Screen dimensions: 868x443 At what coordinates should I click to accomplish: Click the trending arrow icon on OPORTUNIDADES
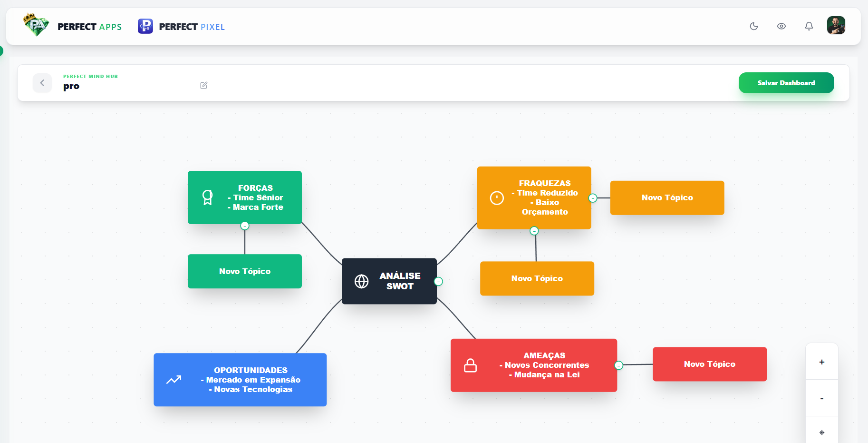(x=174, y=380)
